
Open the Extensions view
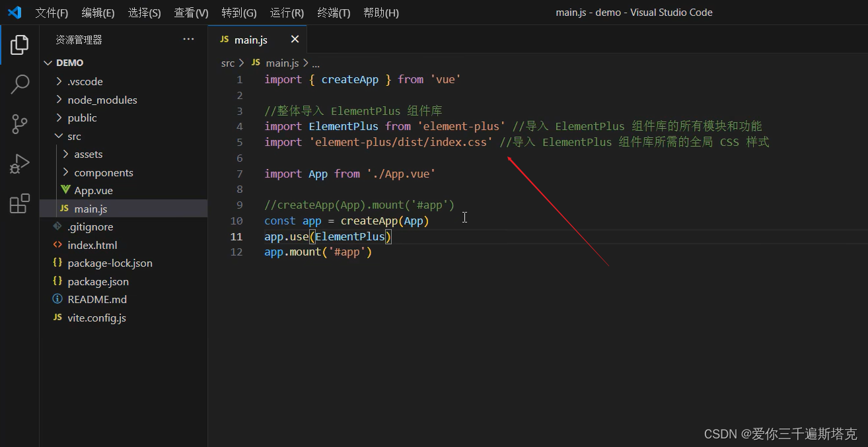(20, 203)
